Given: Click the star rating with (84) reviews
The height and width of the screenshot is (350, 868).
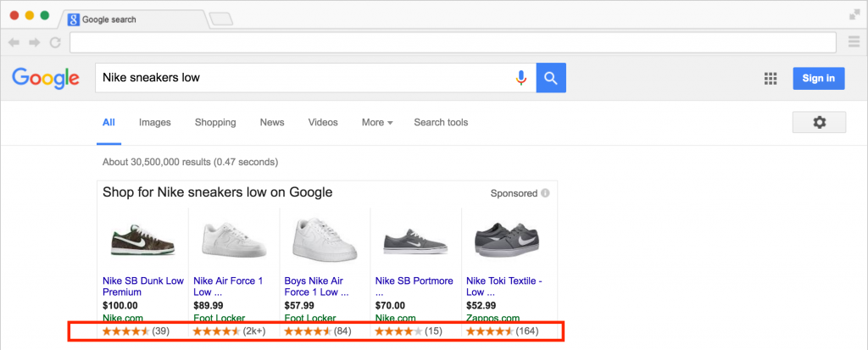Looking at the screenshot, I should pyautogui.click(x=318, y=331).
